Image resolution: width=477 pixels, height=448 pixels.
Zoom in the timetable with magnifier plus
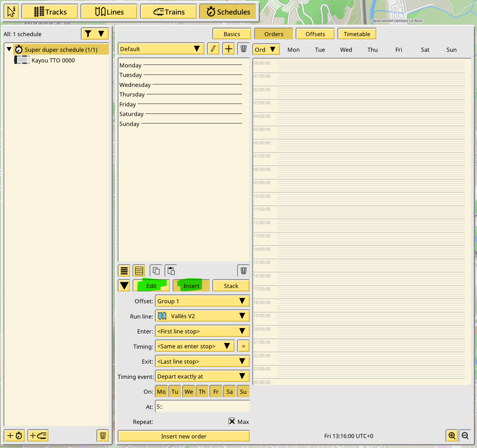452,436
